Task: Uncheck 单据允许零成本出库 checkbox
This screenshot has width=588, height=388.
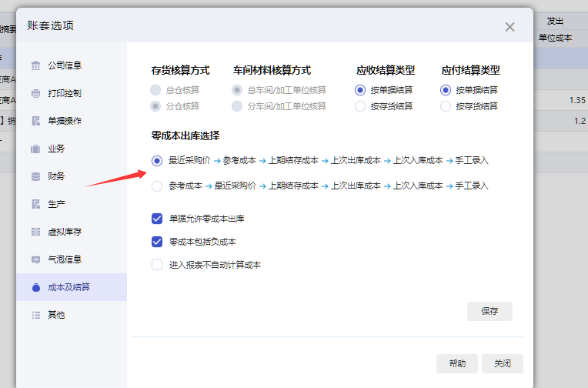Action: 157,219
